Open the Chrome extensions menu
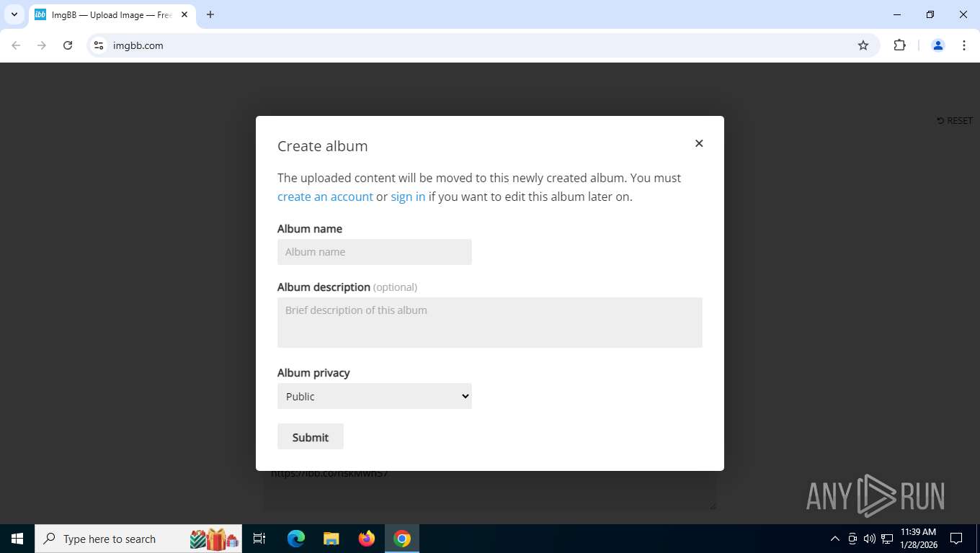The height and width of the screenshot is (553, 980). [899, 45]
